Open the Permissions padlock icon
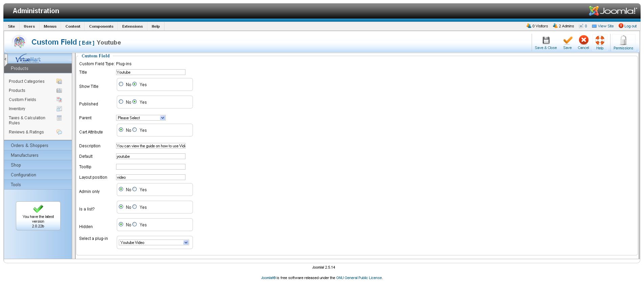 tap(623, 40)
